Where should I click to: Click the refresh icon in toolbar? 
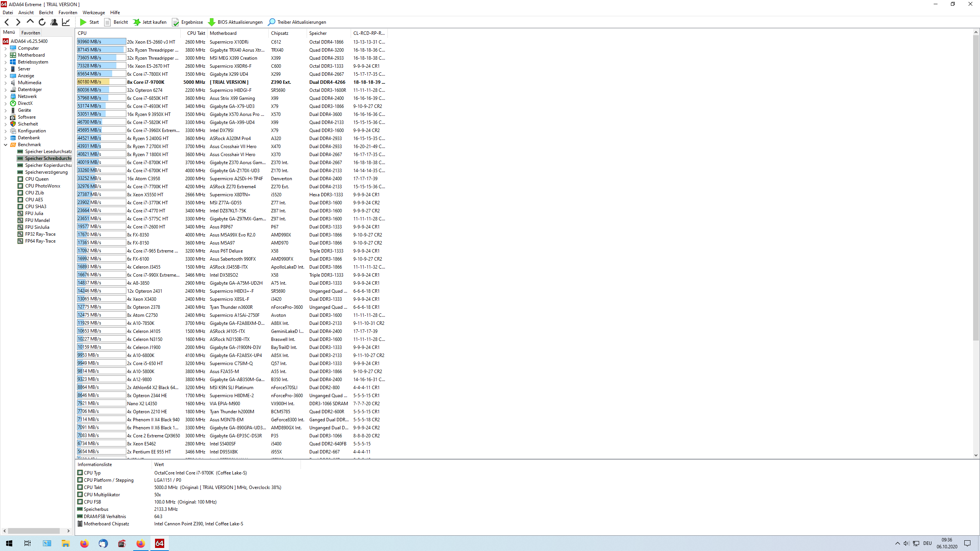pos(42,22)
